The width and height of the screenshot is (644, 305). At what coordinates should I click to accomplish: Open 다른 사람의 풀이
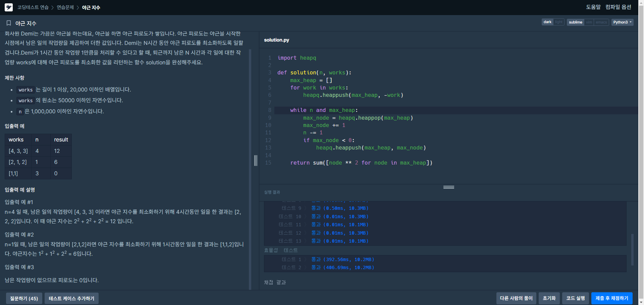pos(516,298)
